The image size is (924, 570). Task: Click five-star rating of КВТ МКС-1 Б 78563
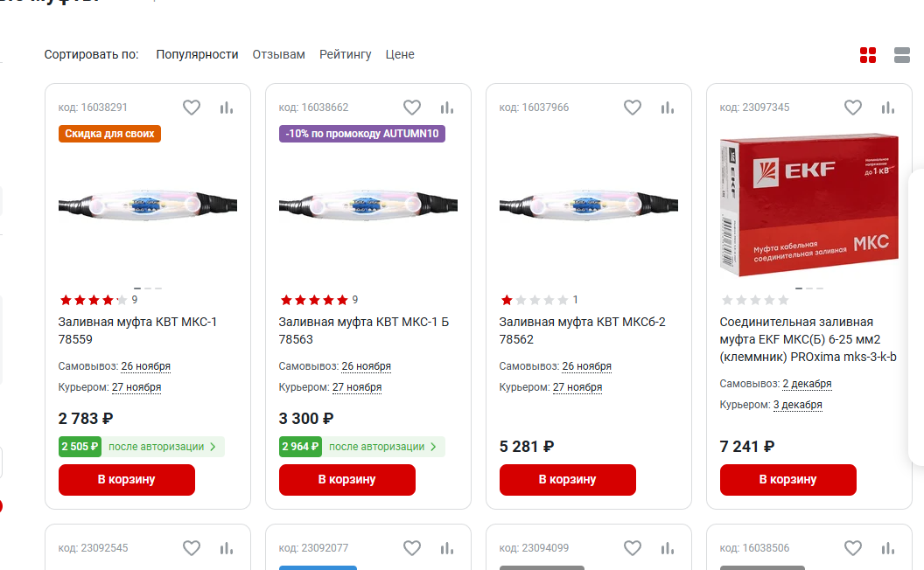pos(313,300)
